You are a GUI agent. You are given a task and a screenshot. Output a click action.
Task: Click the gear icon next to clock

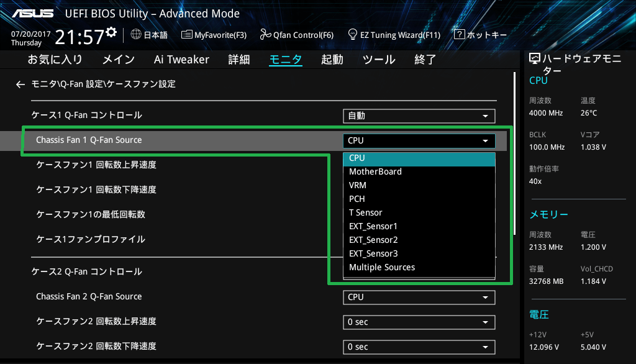[x=111, y=32]
